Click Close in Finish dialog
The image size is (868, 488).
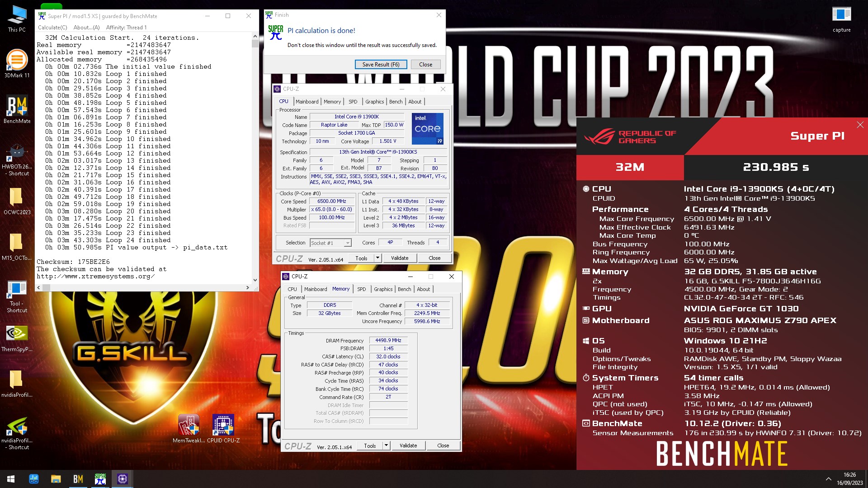tap(425, 65)
